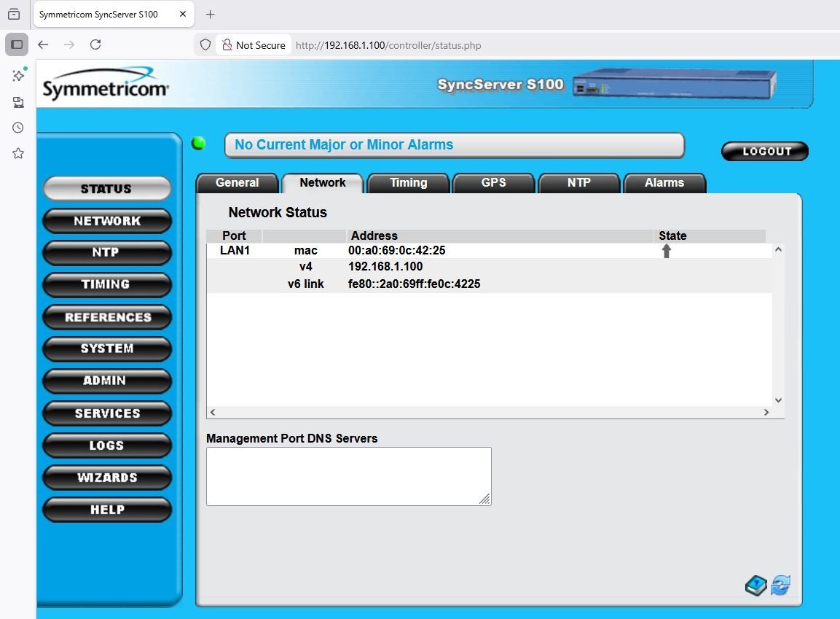
Task: Close the Symmetricom SyncServer S100 tab
Action: pyautogui.click(x=183, y=14)
